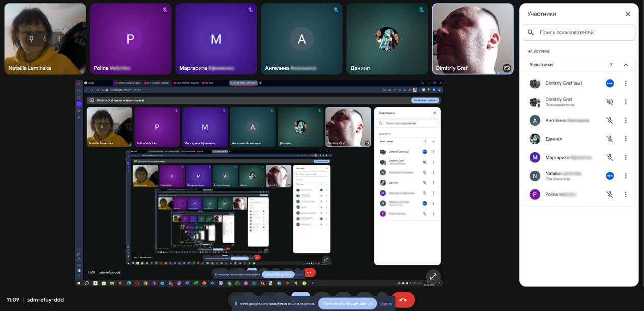The image size is (644, 311).
Task: Open the three-dot menu for Ангелина
Action: click(626, 121)
